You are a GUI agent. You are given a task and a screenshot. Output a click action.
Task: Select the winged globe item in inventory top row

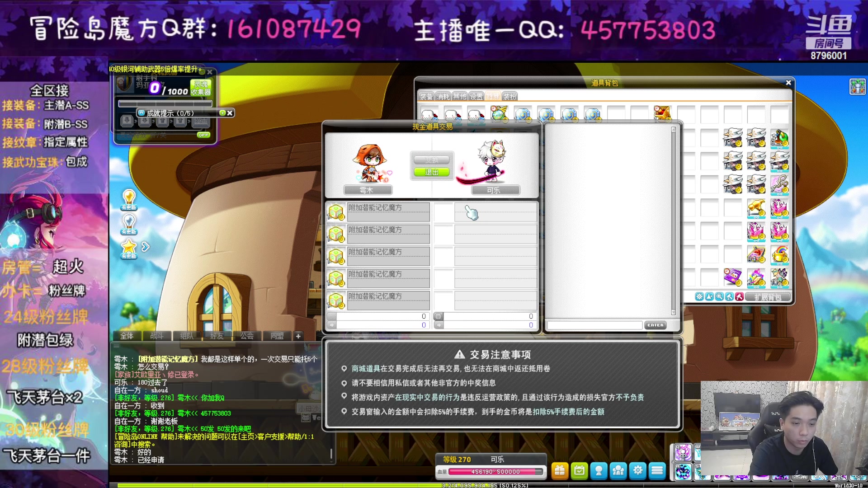(499, 114)
